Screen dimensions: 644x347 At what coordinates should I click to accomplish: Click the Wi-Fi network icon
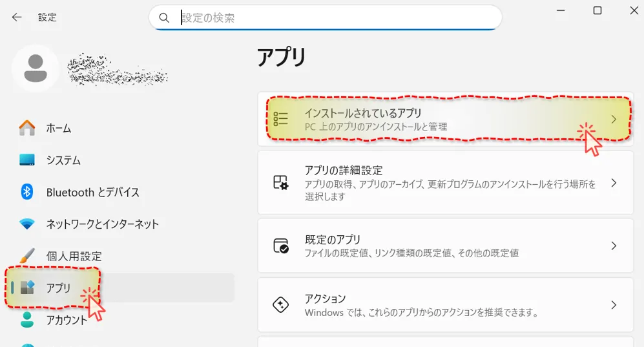click(x=27, y=224)
